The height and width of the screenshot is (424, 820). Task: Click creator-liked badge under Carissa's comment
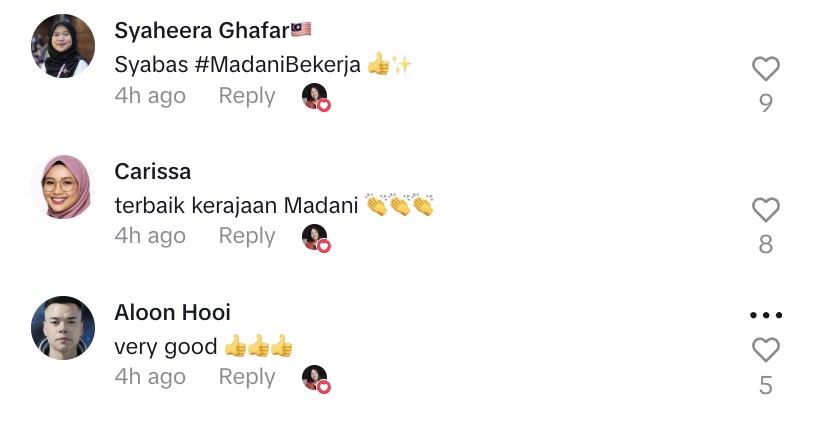pos(316,238)
